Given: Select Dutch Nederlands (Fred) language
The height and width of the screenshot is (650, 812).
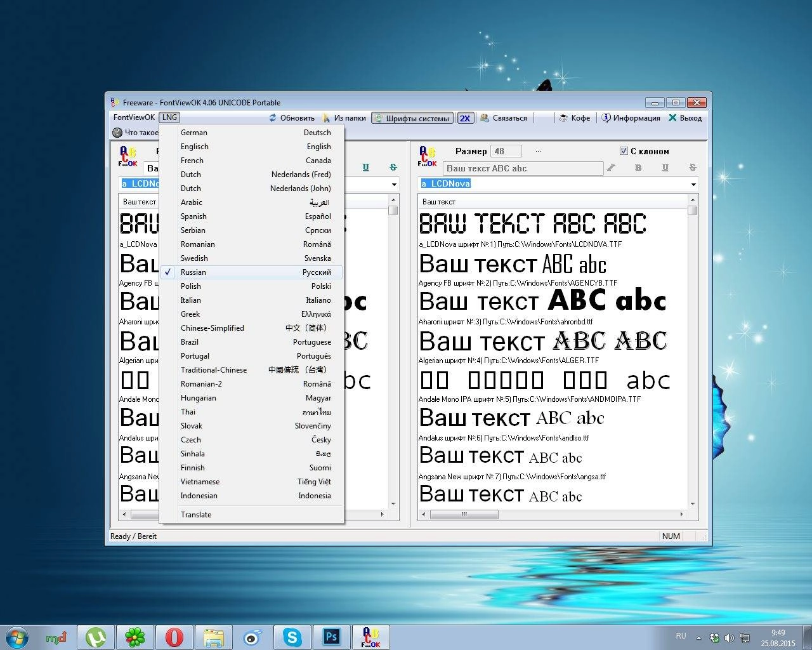Looking at the screenshot, I should pos(251,175).
